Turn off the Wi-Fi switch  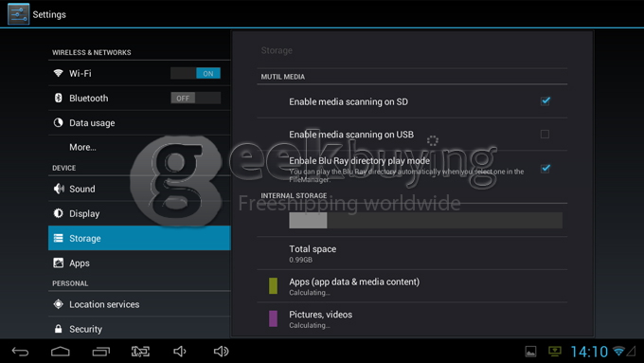pyautogui.click(x=195, y=74)
